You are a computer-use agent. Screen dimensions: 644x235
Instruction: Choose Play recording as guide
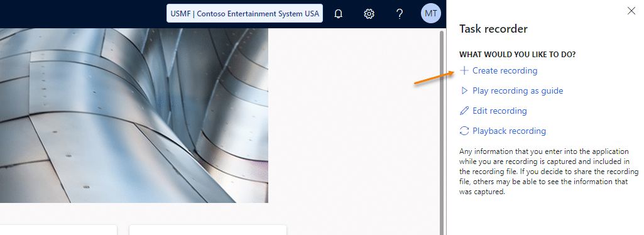(x=518, y=90)
